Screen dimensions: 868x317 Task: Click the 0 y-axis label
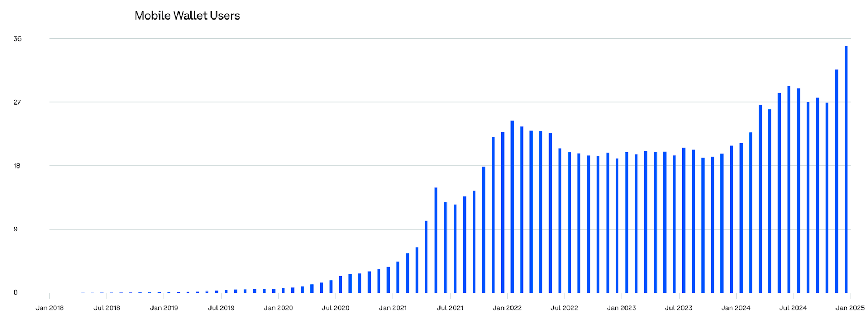[x=16, y=293]
